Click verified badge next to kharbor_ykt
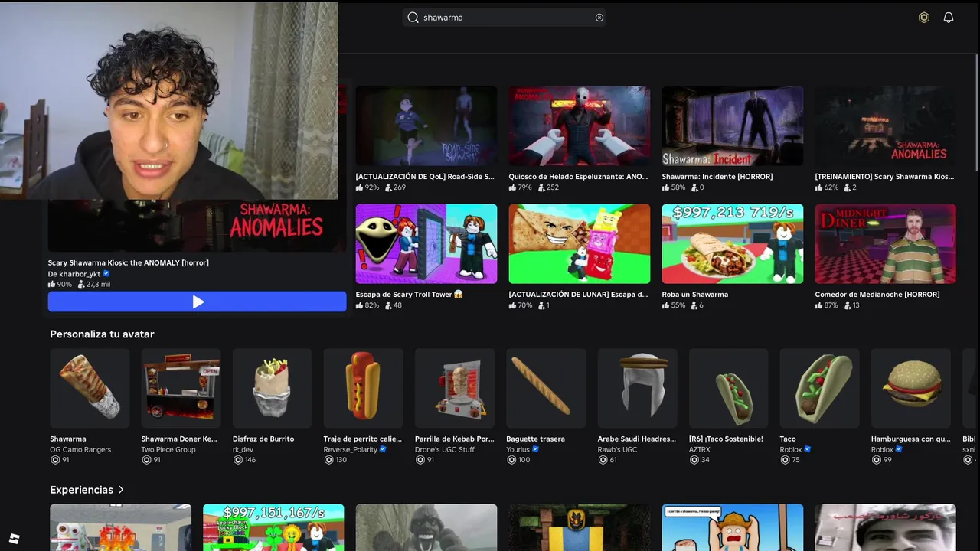 [106, 274]
